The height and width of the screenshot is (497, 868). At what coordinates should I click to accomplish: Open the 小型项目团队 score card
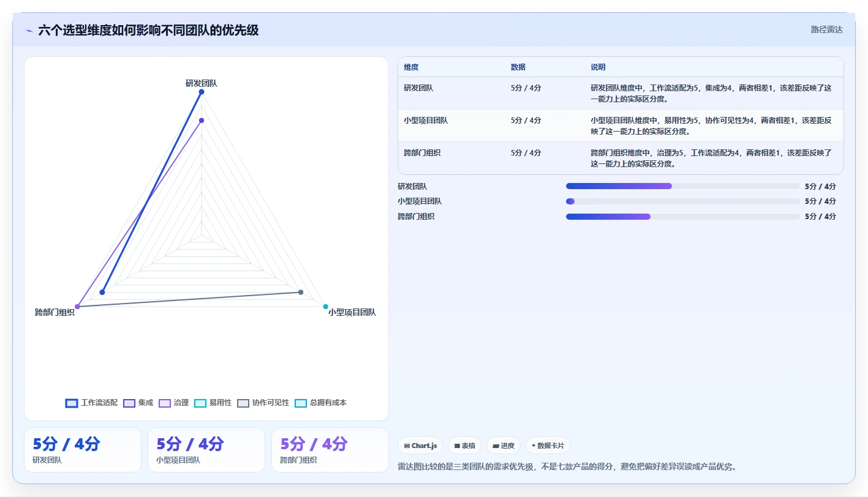[206, 450]
